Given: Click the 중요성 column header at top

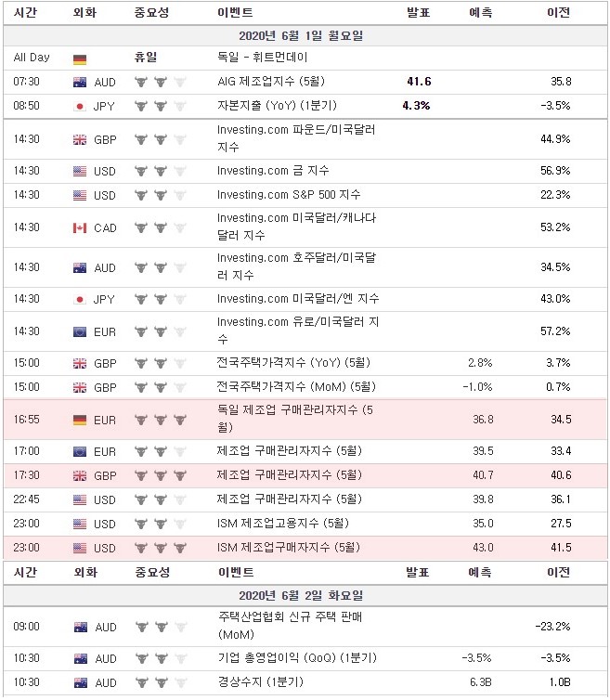Looking at the screenshot, I should (152, 12).
